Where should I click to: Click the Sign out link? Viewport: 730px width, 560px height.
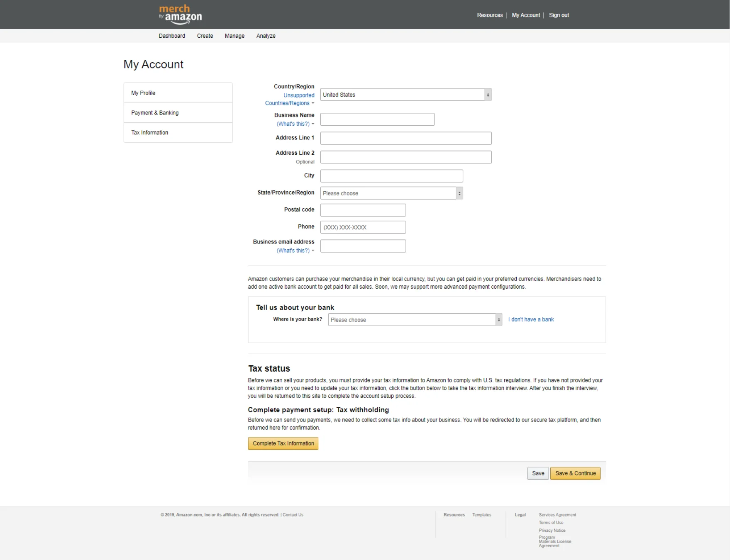[558, 15]
